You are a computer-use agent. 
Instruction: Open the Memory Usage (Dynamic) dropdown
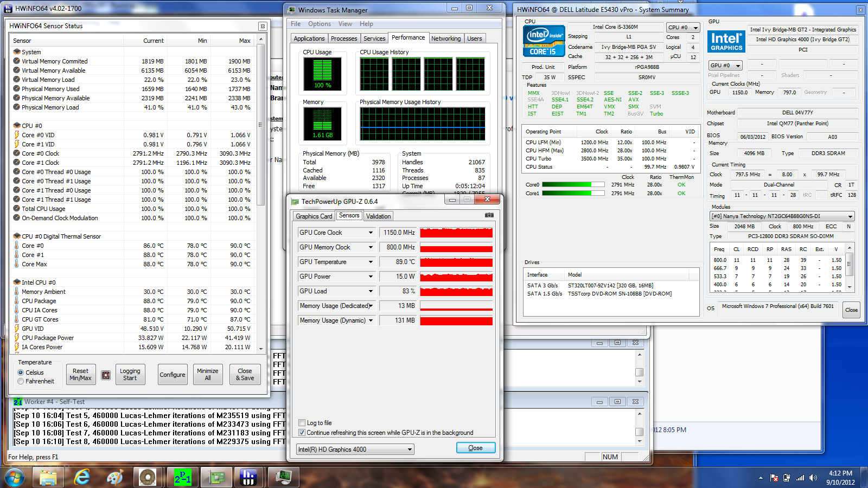[x=371, y=320]
